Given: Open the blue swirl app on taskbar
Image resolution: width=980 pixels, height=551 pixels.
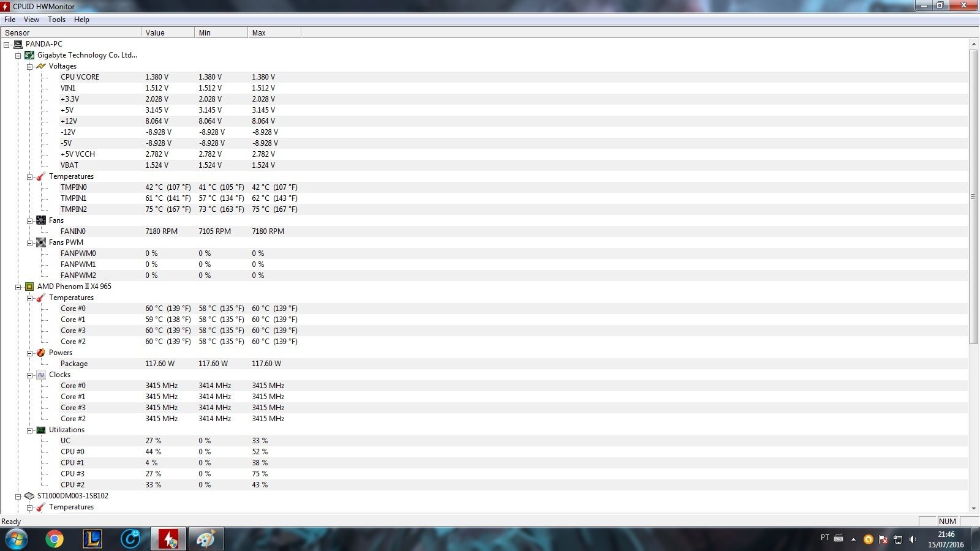Looking at the screenshot, I should 130,539.
